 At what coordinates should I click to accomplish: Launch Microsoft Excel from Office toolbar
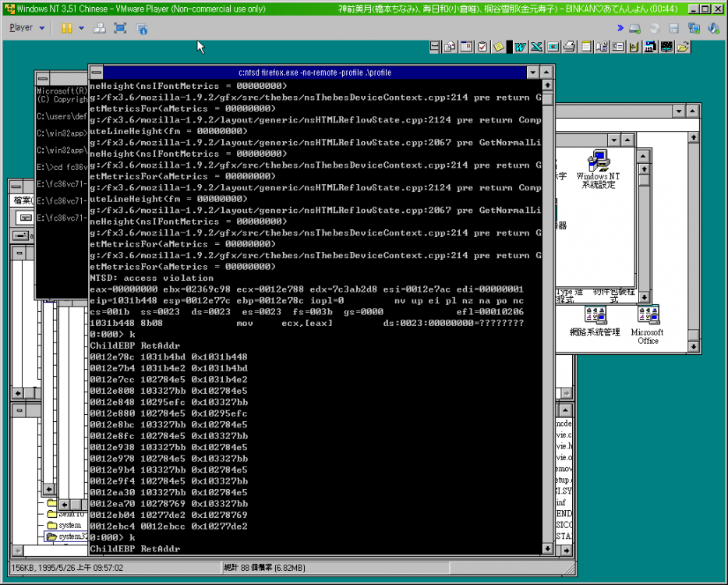click(536, 47)
